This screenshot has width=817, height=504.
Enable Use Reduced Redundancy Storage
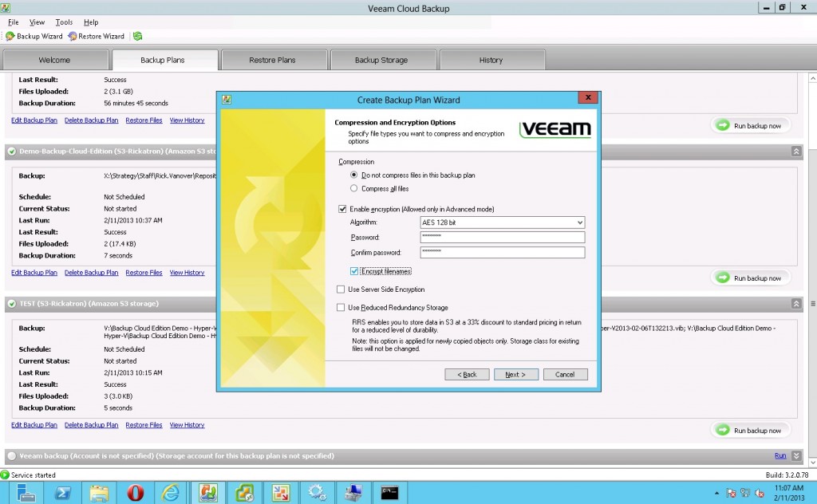341,307
